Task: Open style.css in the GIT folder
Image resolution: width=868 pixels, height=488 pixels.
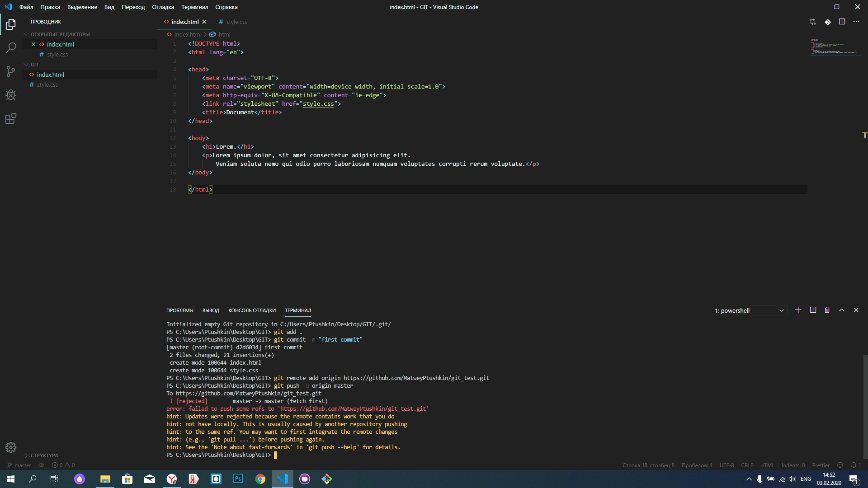Action: pyautogui.click(x=90, y=84)
